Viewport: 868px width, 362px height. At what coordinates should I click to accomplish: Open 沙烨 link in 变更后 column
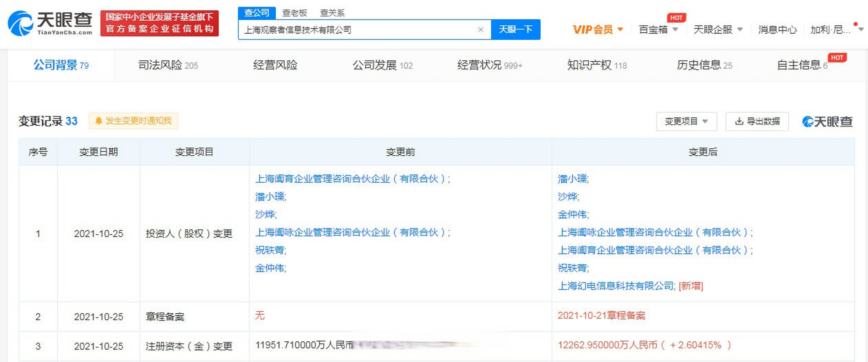tap(568, 197)
